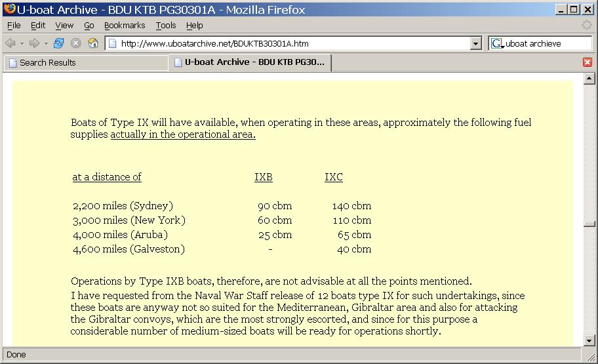Click '3,000 miles (New York)' row text
Image resolution: width=598 pixels, height=364 pixels.
pyautogui.click(x=129, y=220)
